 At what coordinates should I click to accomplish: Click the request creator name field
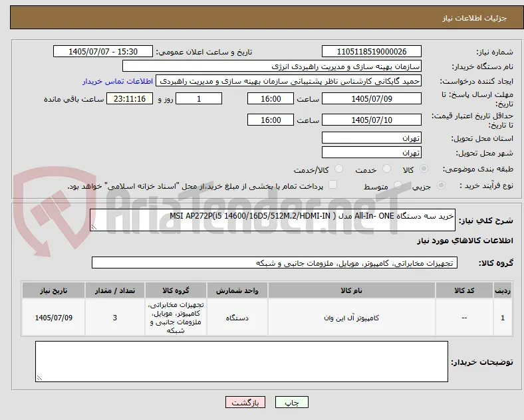(x=289, y=81)
